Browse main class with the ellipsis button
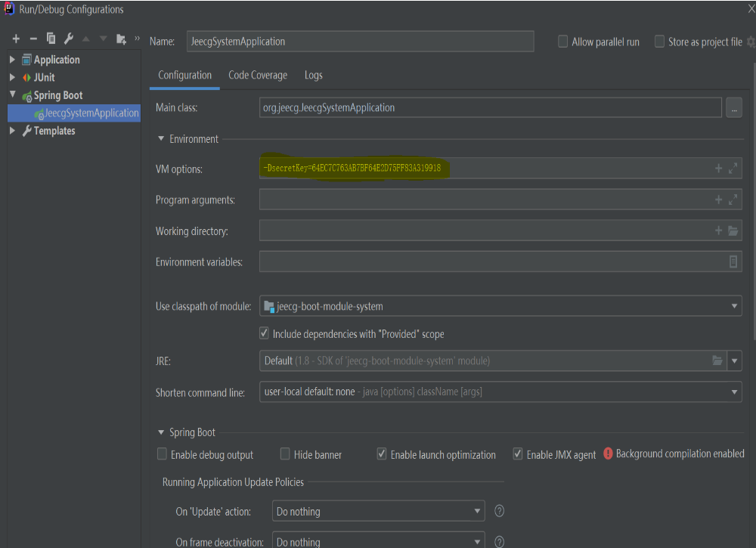 pos(734,108)
